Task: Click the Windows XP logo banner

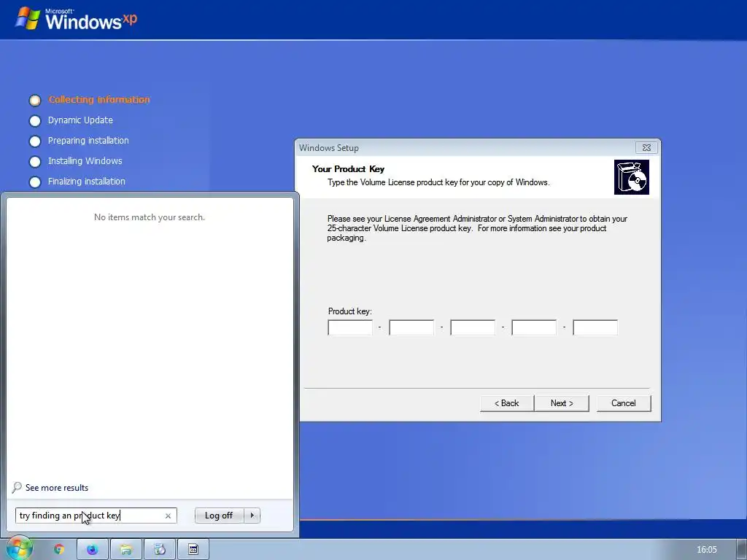Action: pyautogui.click(x=76, y=19)
